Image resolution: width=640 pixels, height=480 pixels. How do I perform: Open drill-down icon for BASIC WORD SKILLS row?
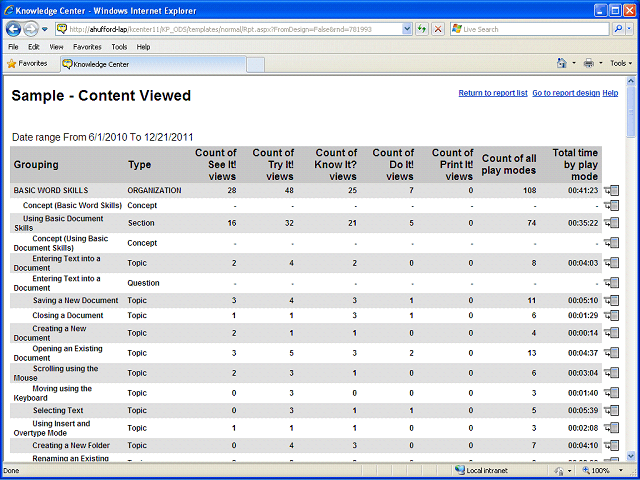click(x=612, y=190)
